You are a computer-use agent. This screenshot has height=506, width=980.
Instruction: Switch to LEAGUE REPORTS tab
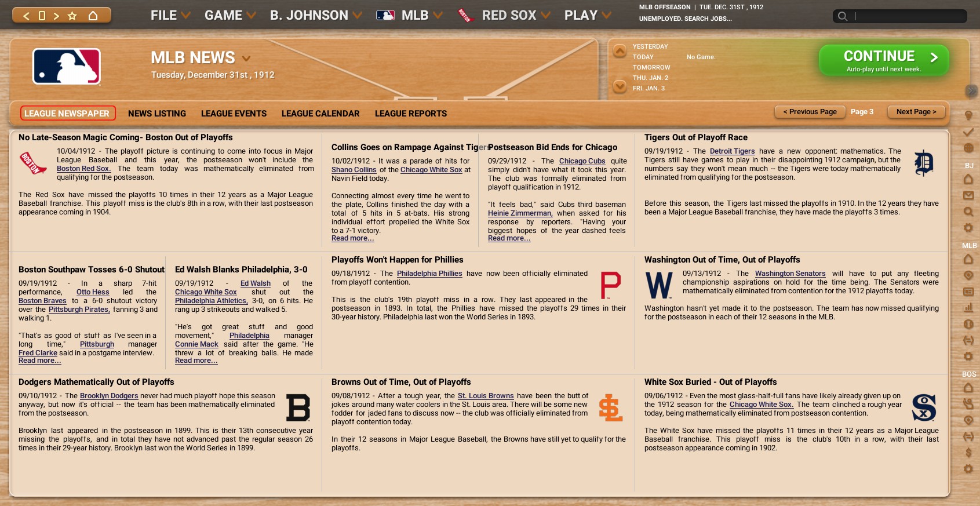[411, 114]
